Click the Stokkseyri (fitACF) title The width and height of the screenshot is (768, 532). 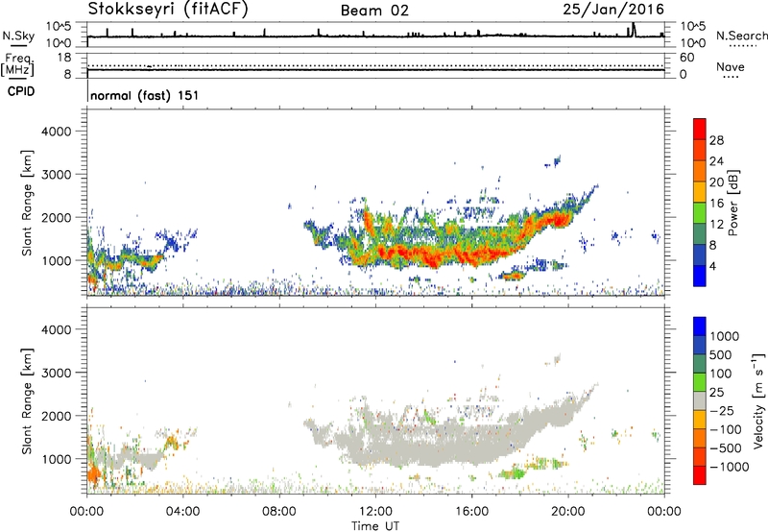(168, 10)
